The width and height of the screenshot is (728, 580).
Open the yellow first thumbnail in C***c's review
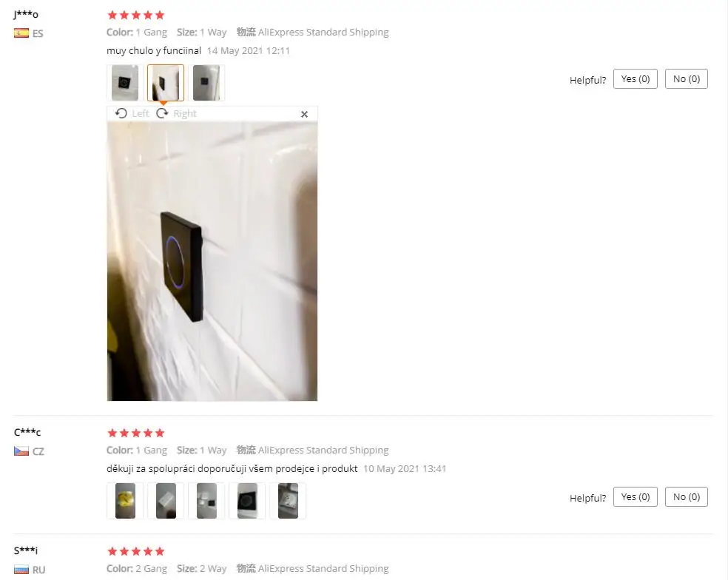[125, 501]
